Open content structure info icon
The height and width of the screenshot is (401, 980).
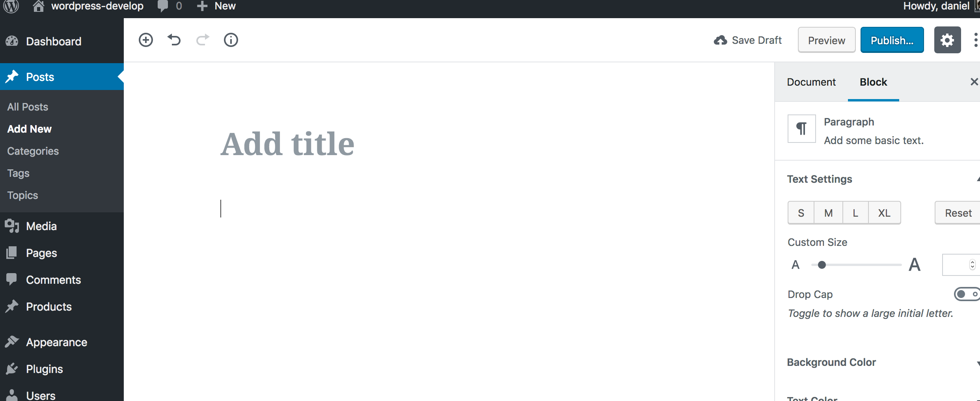point(231,40)
